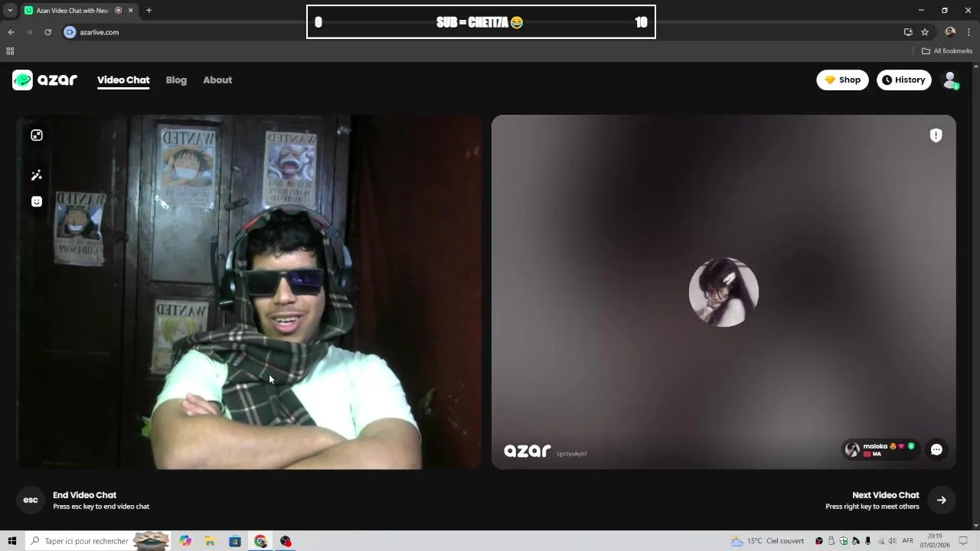
Task: Click the Next Video Chat arrow
Action: click(x=942, y=500)
